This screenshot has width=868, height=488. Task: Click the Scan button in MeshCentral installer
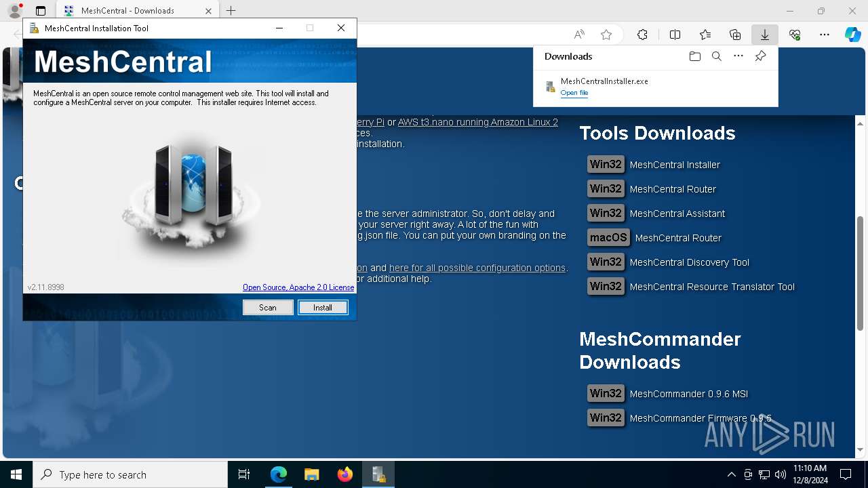point(268,308)
